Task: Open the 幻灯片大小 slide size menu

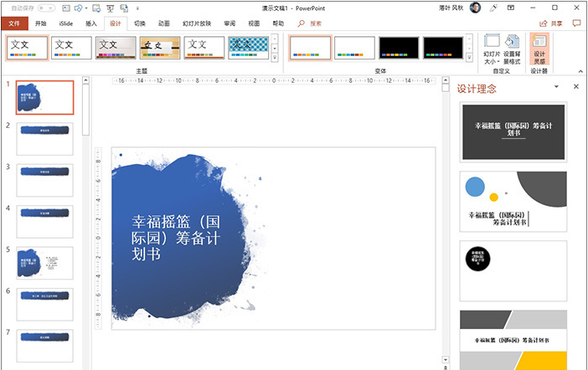Action: pos(492,49)
